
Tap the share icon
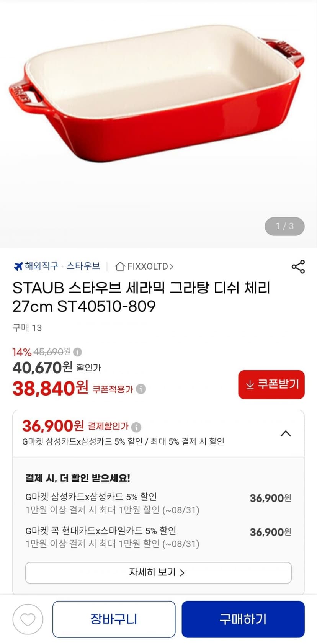(x=298, y=266)
